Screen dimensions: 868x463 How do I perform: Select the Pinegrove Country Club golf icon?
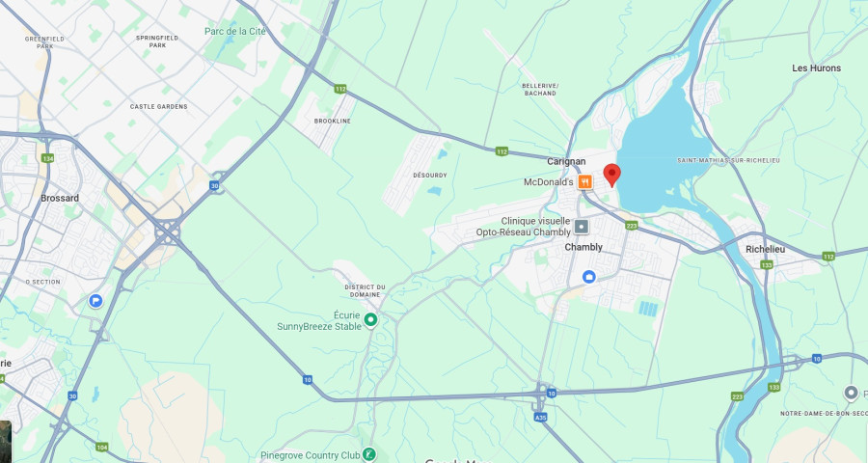[x=369, y=454]
